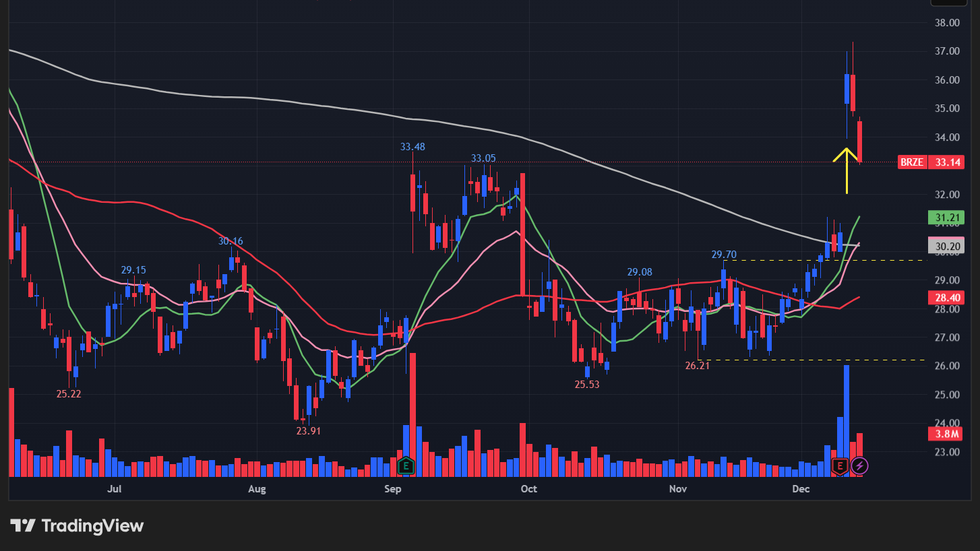Click the BRZE symbol label
The height and width of the screenshot is (551, 980).
(x=912, y=162)
